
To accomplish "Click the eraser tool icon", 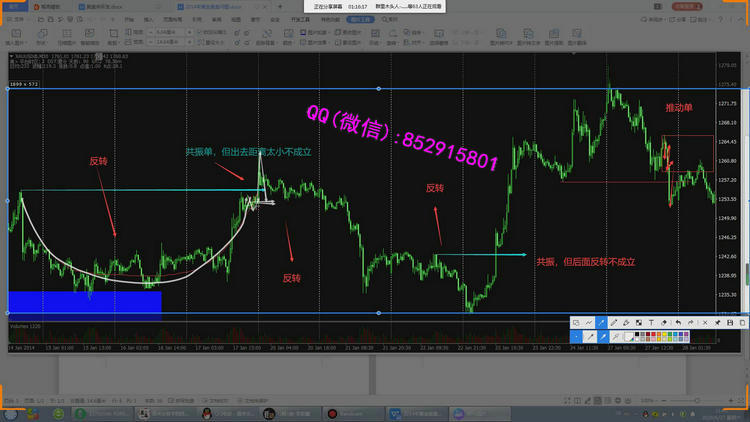I will 664,322.
